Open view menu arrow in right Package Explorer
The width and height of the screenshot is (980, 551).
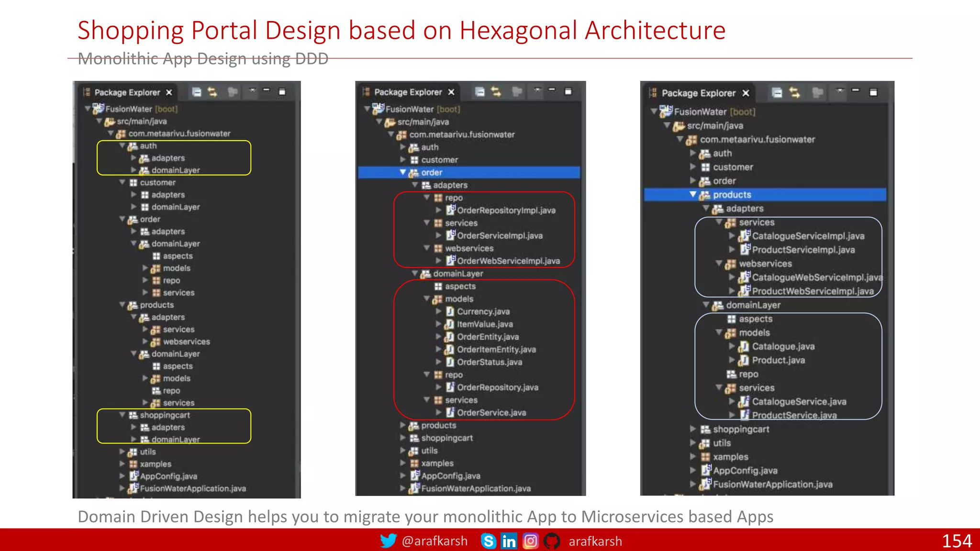[840, 90]
